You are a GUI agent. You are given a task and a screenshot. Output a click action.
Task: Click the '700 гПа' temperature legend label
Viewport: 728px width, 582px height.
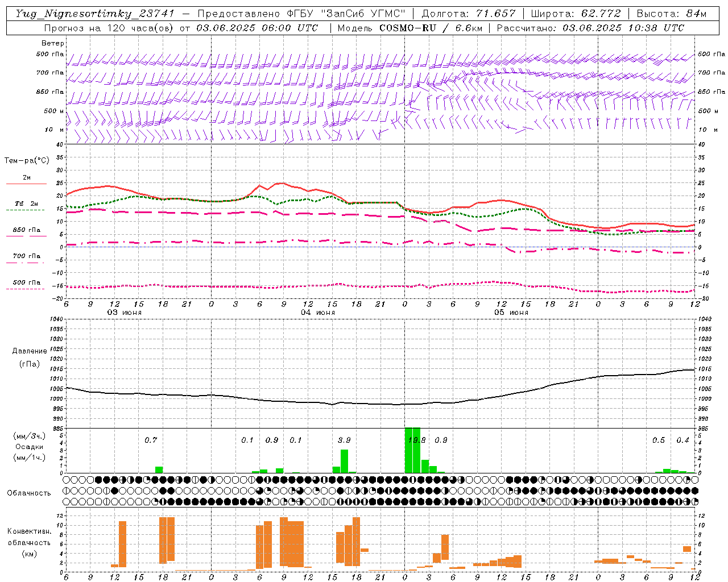tap(27, 256)
